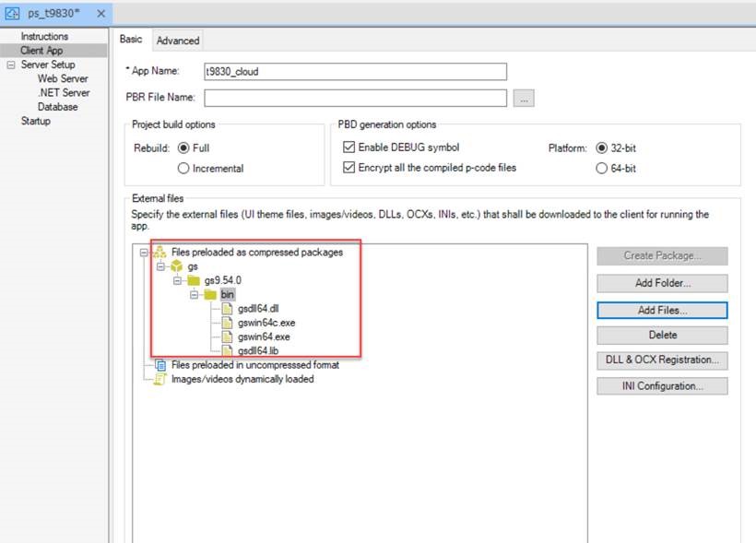756x543 pixels.
Task: Select the gswin64.exe file icon
Action: (x=228, y=336)
